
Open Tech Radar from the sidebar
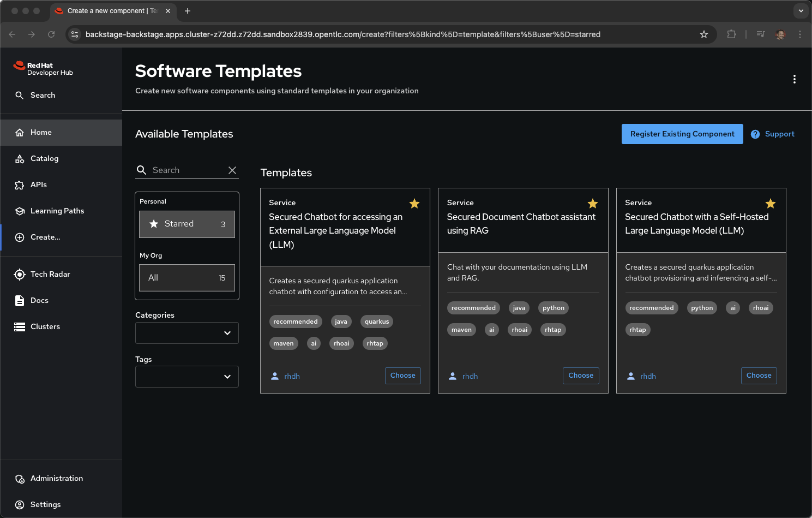pyautogui.click(x=50, y=274)
